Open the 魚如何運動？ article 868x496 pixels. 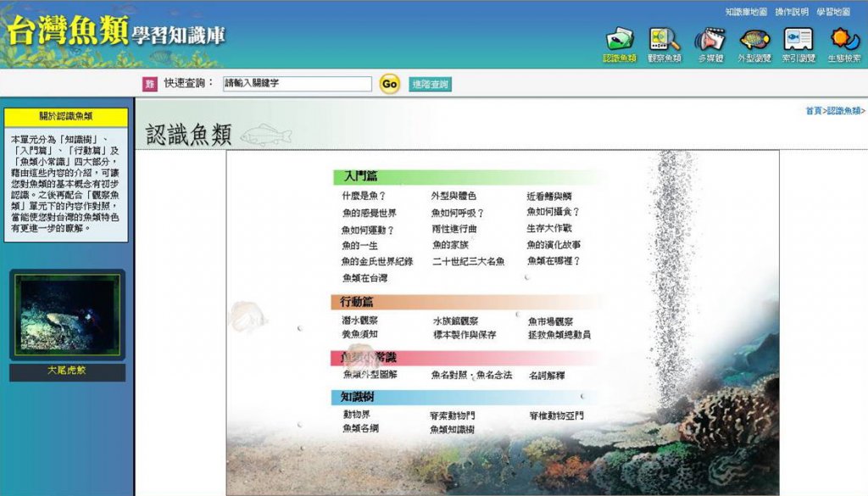tap(368, 231)
